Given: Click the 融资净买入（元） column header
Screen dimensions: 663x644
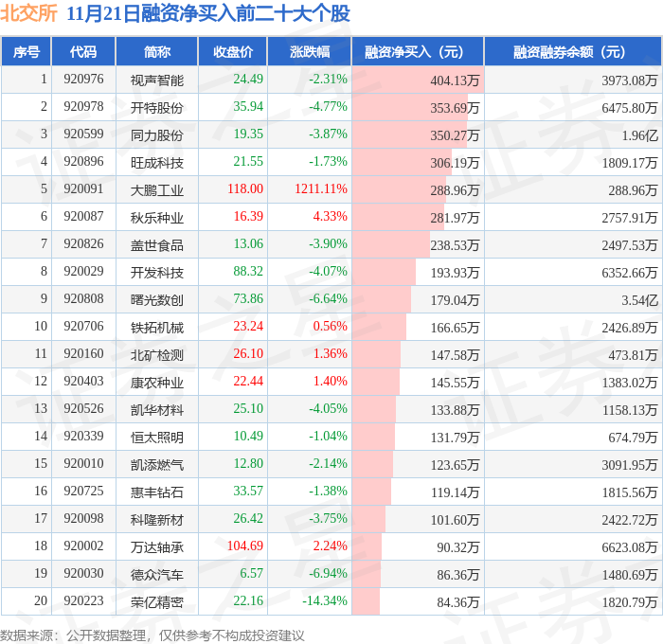Looking at the screenshot, I should pyautogui.click(x=418, y=51).
